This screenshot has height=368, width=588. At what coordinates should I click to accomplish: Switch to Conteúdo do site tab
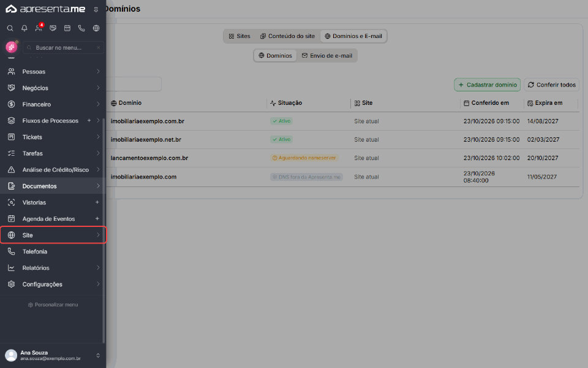click(x=288, y=36)
